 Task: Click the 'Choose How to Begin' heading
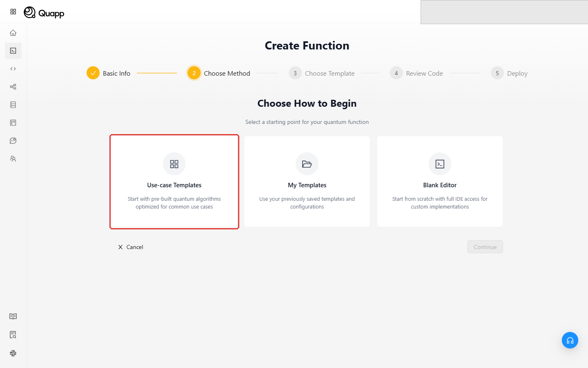307,103
